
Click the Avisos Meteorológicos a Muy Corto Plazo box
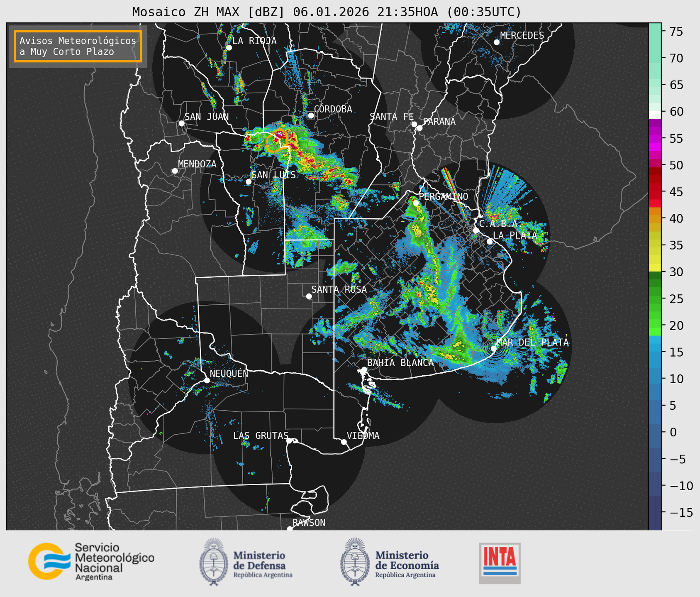point(78,46)
